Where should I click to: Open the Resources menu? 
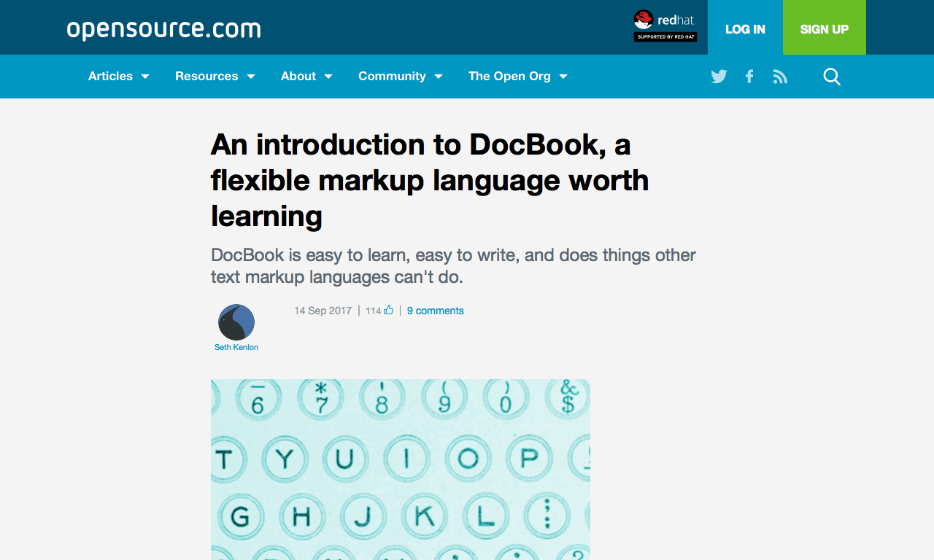coord(207,76)
